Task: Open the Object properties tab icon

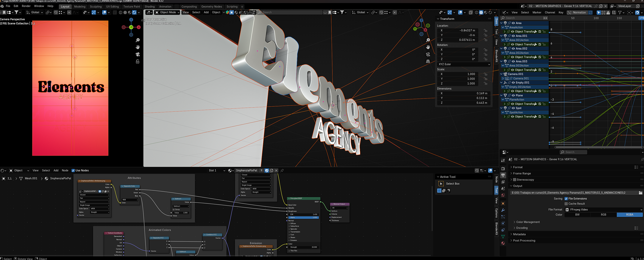Action: click(503, 203)
